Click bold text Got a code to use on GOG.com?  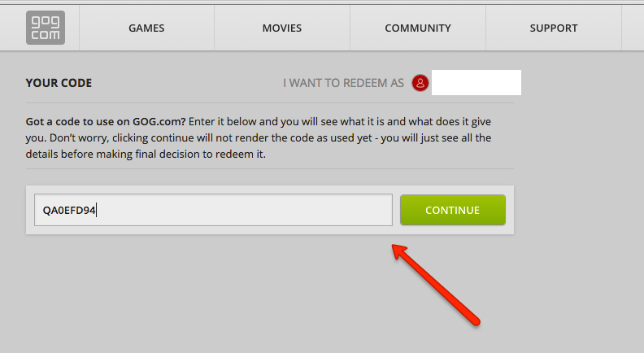point(106,122)
